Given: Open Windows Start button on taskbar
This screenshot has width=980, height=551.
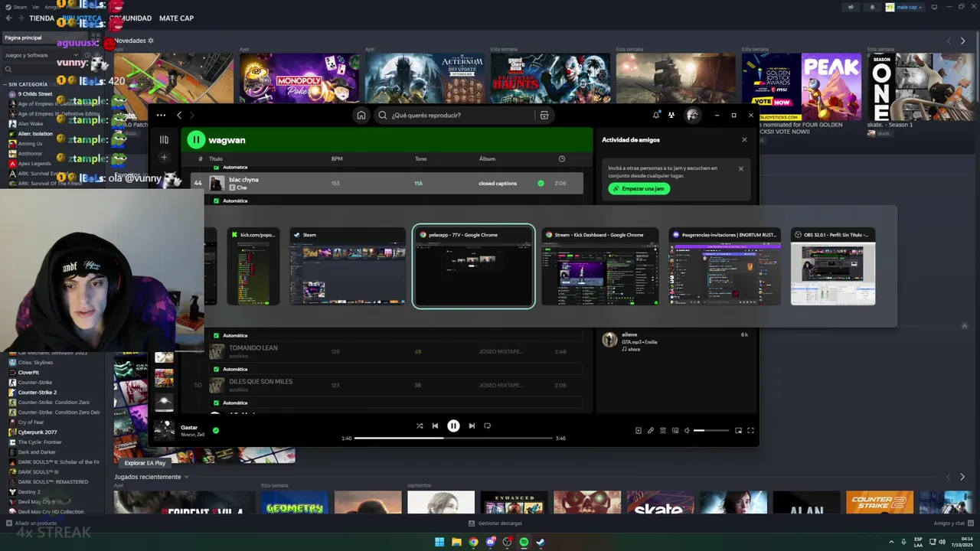Looking at the screenshot, I should coord(439,543).
